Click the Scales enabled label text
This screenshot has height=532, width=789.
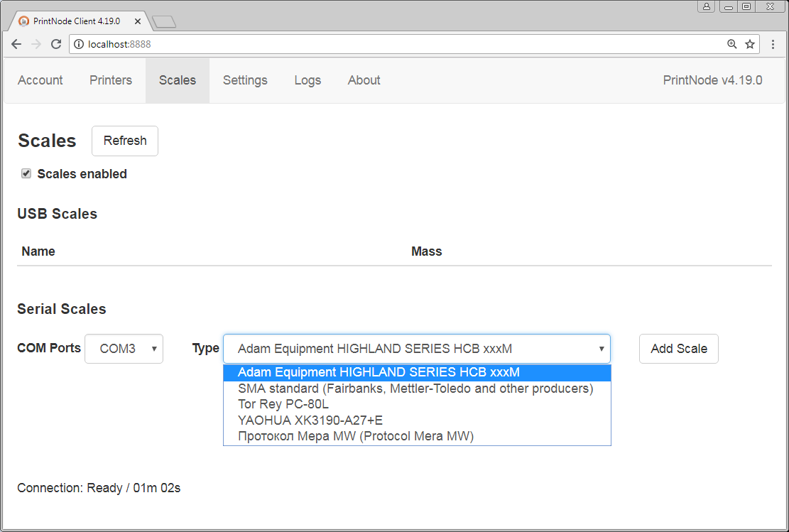tap(82, 173)
